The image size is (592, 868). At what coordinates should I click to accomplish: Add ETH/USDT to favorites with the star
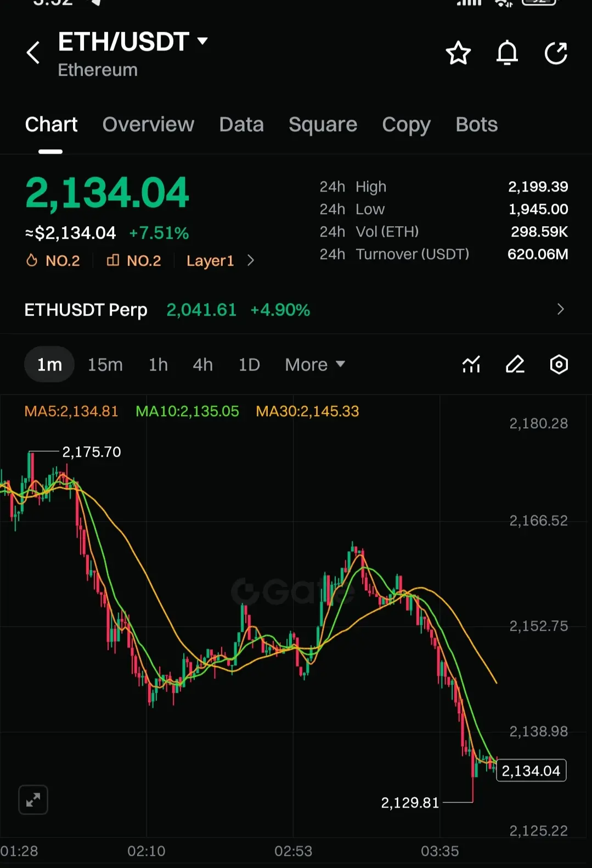[458, 53]
